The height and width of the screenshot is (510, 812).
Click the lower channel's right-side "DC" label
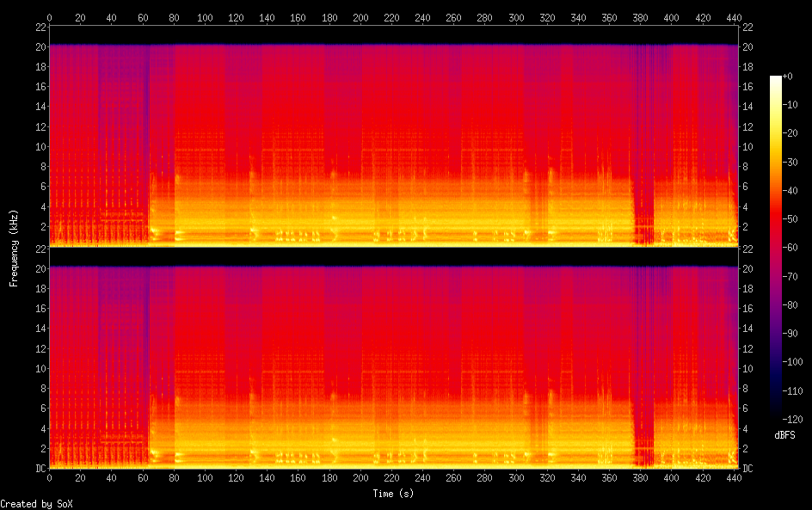(747, 468)
